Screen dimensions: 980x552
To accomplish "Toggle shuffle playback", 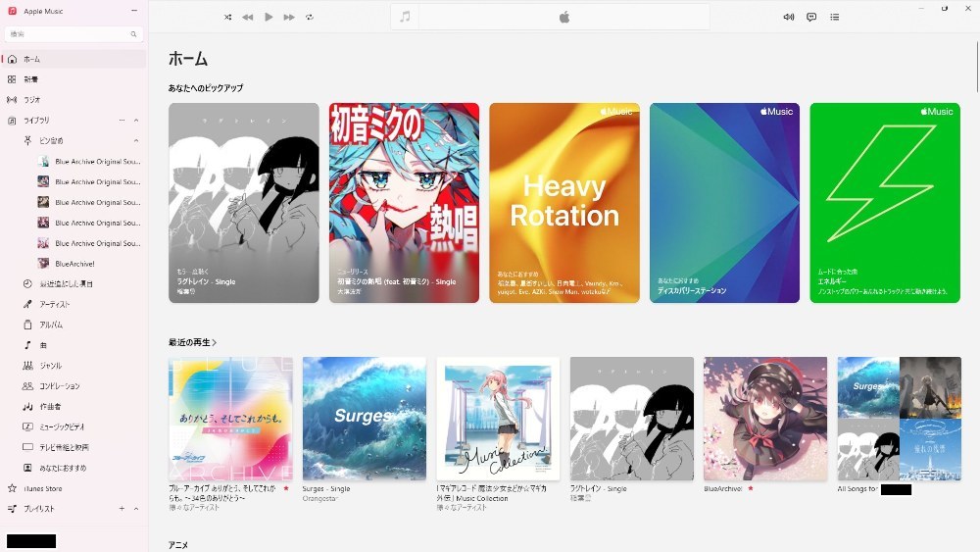I will click(x=228, y=17).
